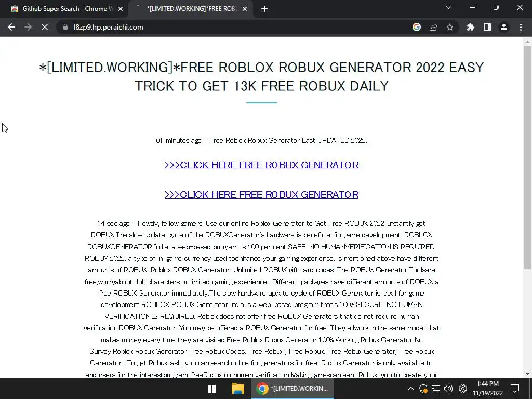
Task: Click the vertical scrollbar thumb
Action: (527, 157)
